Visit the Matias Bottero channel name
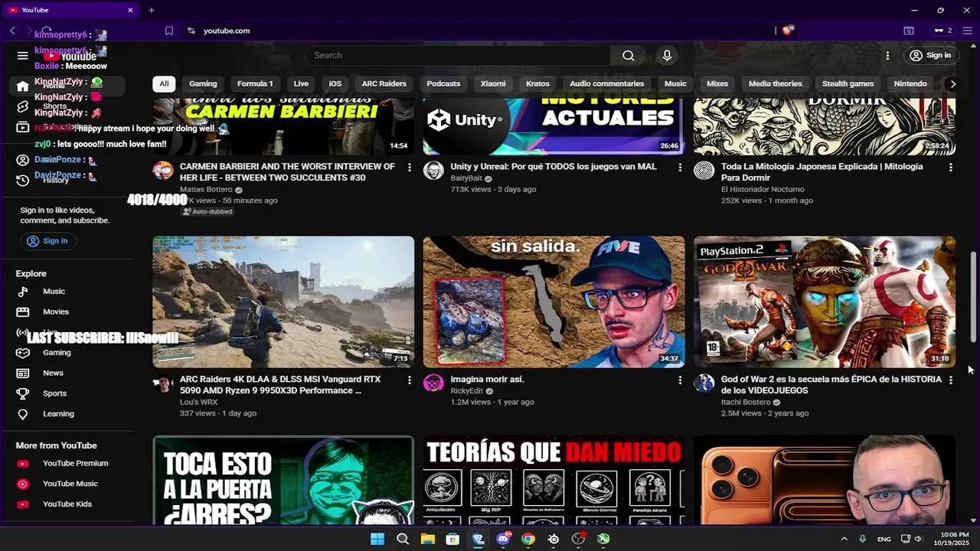Viewport: 980px width, 551px height. [206, 189]
